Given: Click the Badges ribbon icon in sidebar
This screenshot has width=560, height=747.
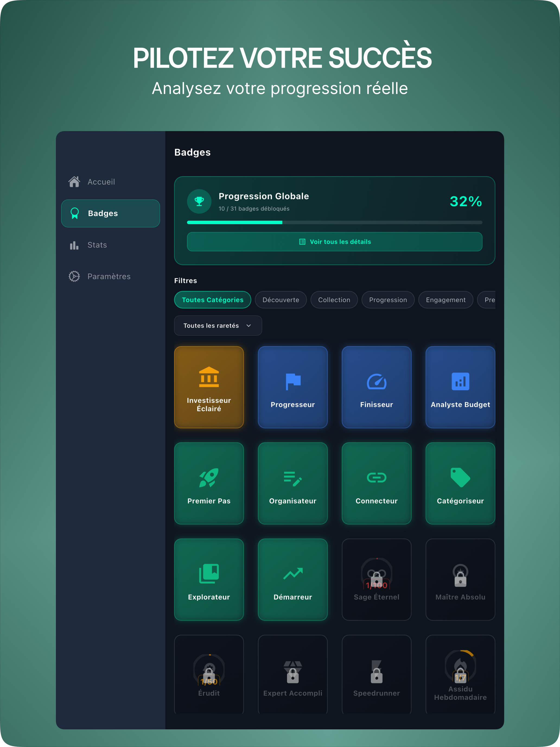Looking at the screenshot, I should click(x=75, y=213).
